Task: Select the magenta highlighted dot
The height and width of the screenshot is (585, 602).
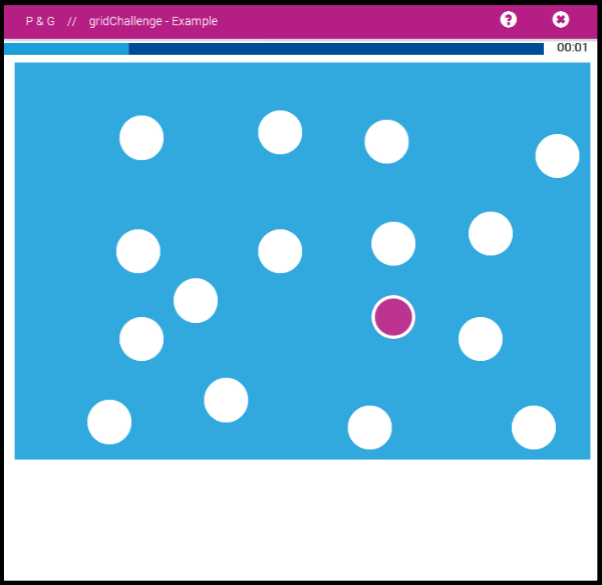Action: [393, 317]
